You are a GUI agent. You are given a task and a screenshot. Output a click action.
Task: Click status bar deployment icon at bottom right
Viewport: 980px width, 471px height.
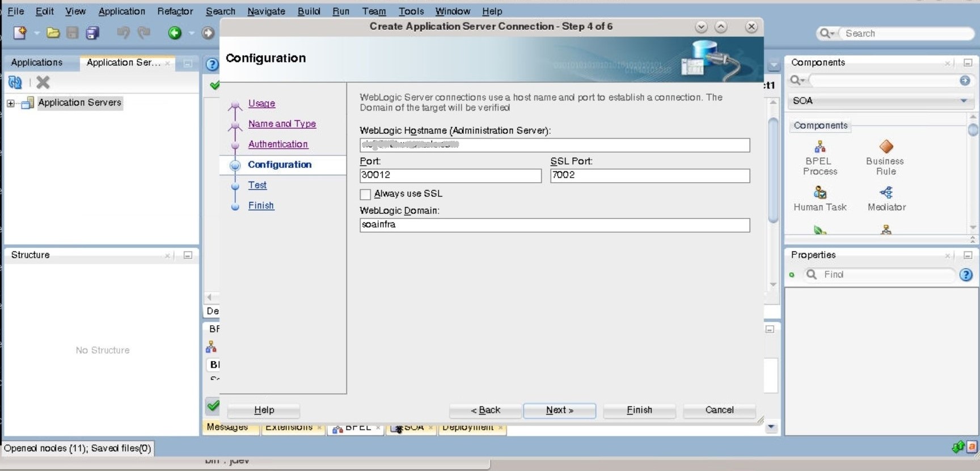(958, 447)
